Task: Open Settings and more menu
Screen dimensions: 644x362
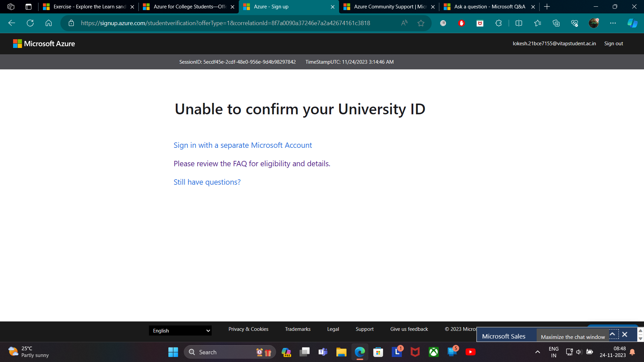Action: (613, 23)
